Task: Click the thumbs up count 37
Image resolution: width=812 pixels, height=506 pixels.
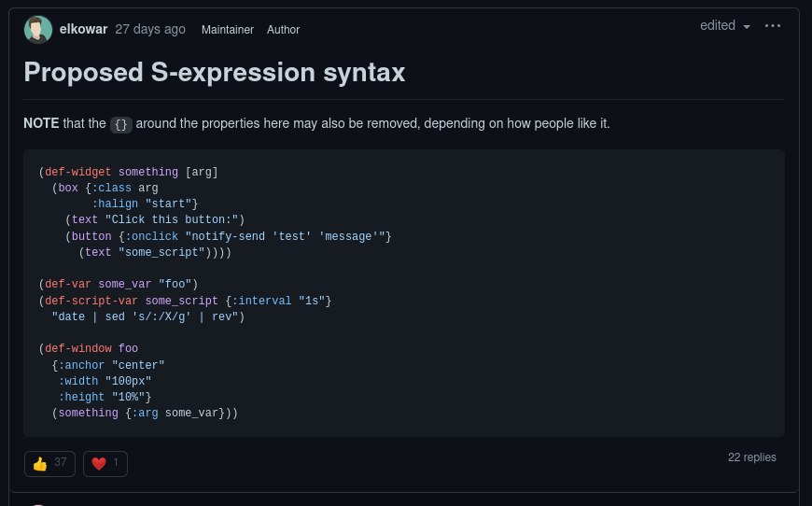Action: pyautogui.click(x=61, y=462)
